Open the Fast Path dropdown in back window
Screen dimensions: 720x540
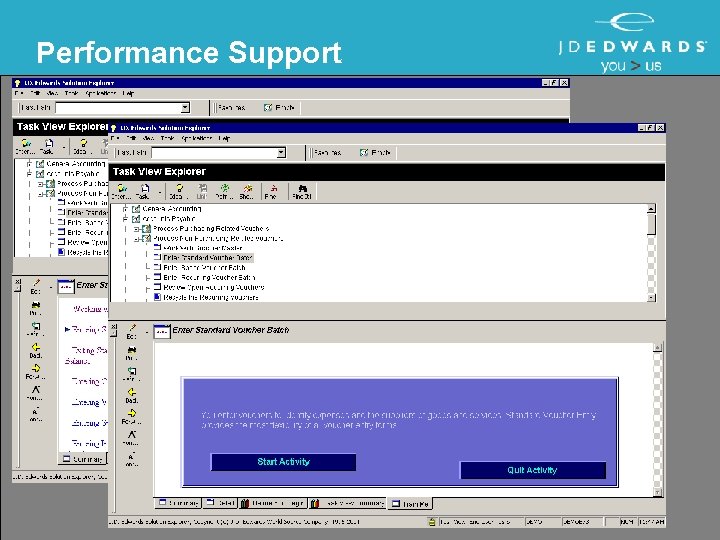point(185,108)
